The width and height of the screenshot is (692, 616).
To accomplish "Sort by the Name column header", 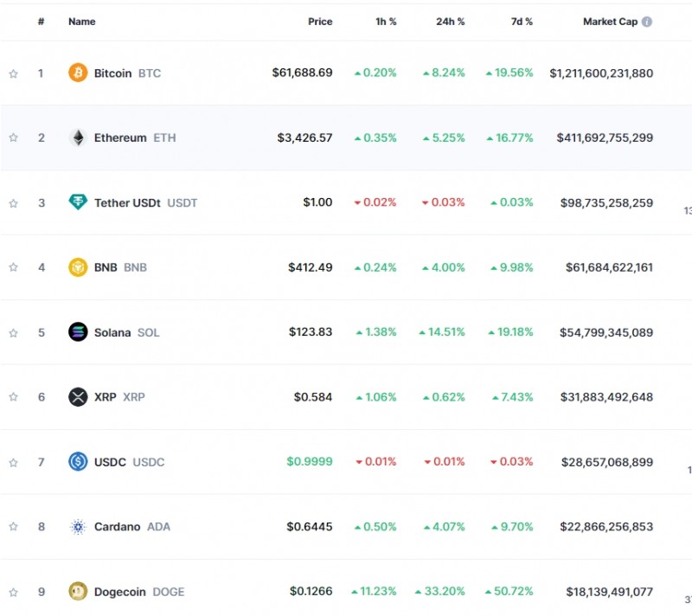I will click(82, 22).
